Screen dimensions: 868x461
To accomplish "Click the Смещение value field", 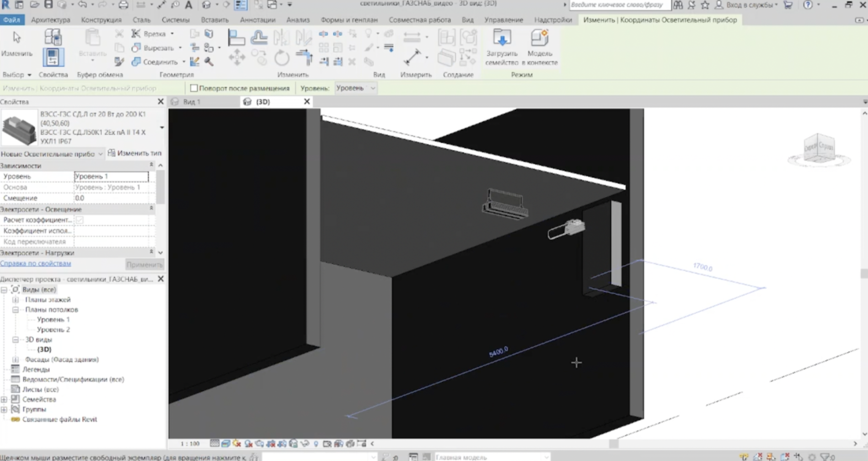I will click(x=112, y=198).
